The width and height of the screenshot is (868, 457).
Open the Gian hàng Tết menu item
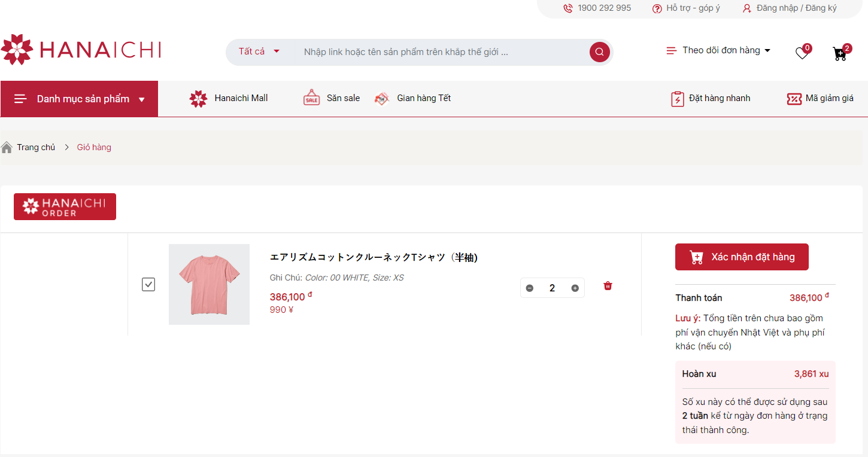[x=412, y=98]
